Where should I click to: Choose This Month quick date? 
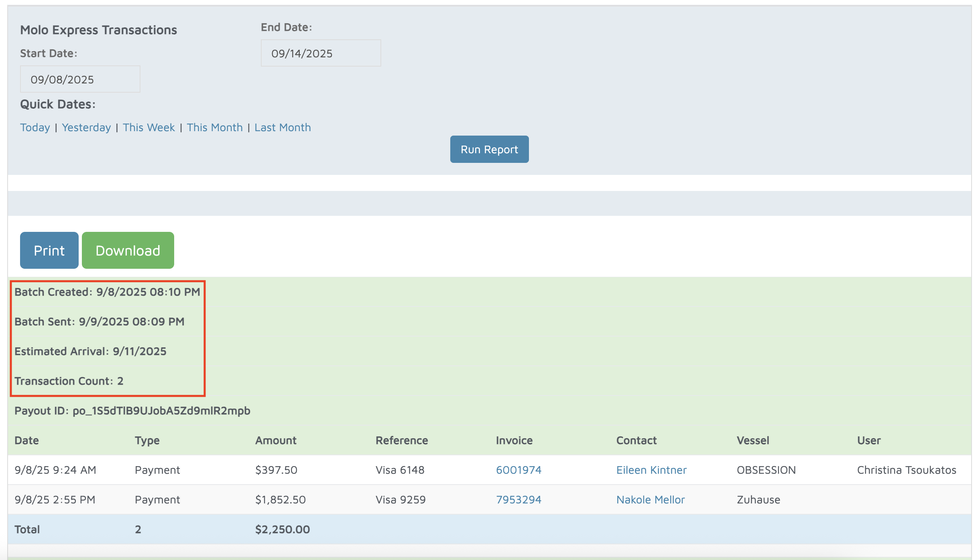(215, 128)
